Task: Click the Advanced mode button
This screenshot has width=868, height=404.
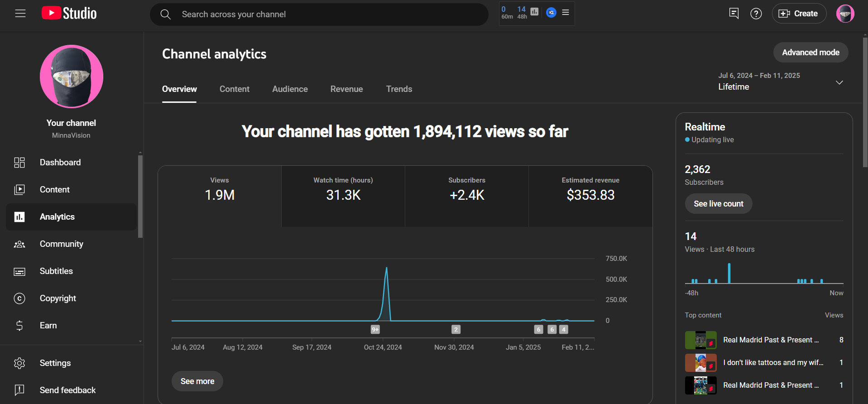Action: click(810, 53)
